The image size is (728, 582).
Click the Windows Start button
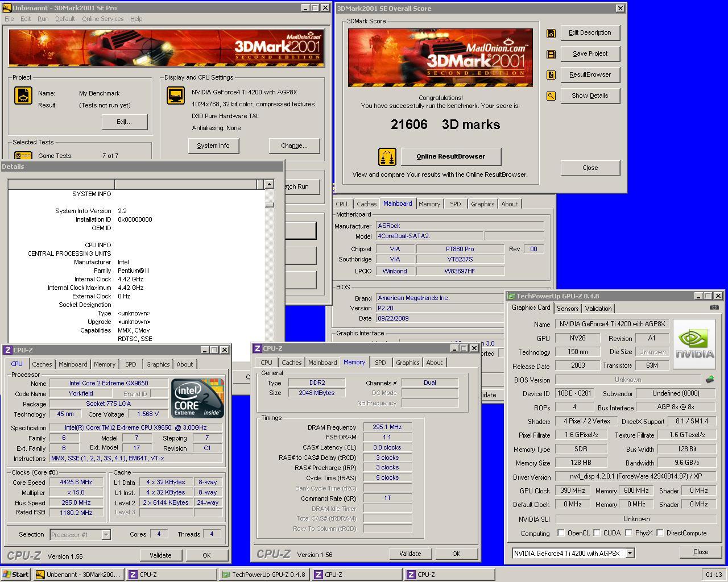[16, 575]
